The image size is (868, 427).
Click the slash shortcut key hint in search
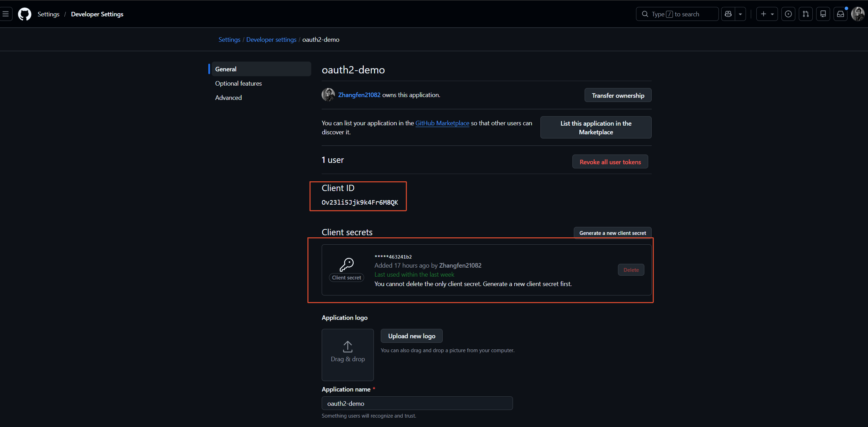669,14
